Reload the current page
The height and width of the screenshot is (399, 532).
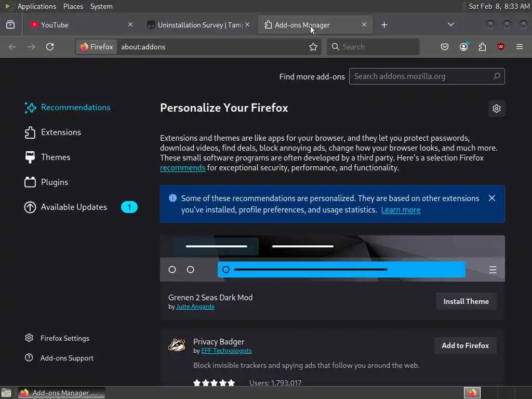(x=50, y=47)
